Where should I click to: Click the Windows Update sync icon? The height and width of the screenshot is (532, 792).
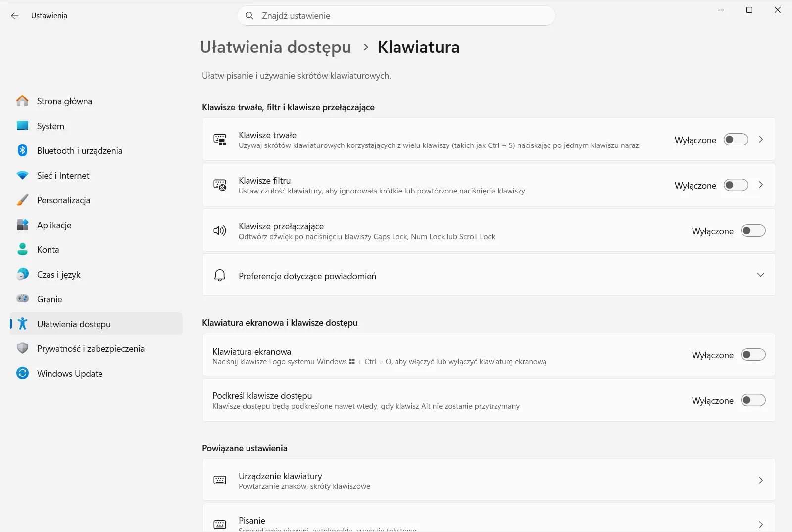[x=22, y=373]
